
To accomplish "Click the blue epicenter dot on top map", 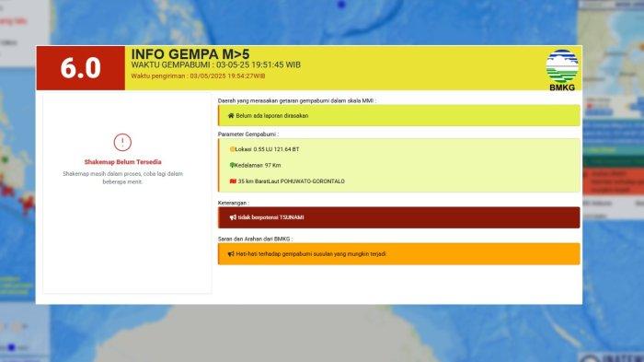I will [x=341, y=5].
